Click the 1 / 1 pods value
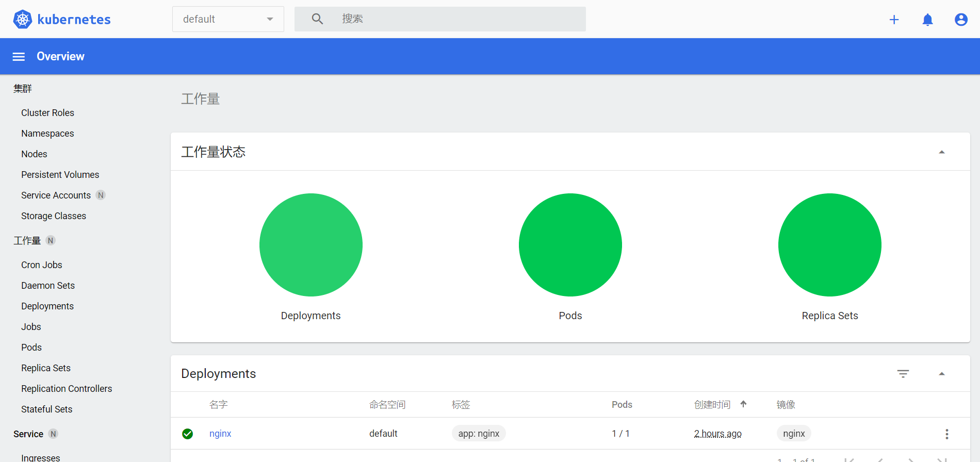Screen dimensions: 980x462 pos(621,434)
